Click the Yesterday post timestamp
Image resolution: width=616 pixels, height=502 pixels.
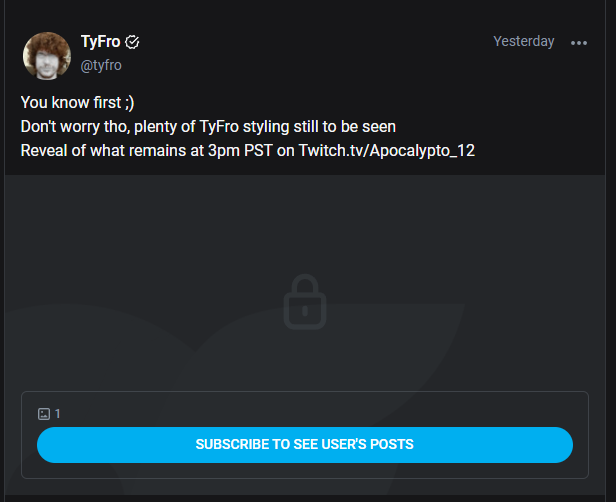coord(524,41)
